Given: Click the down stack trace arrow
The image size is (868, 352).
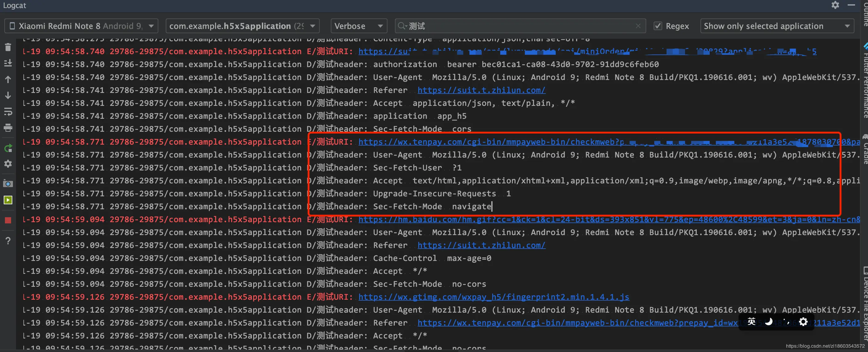Looking at the screenshot, I should tap(8, 96).
